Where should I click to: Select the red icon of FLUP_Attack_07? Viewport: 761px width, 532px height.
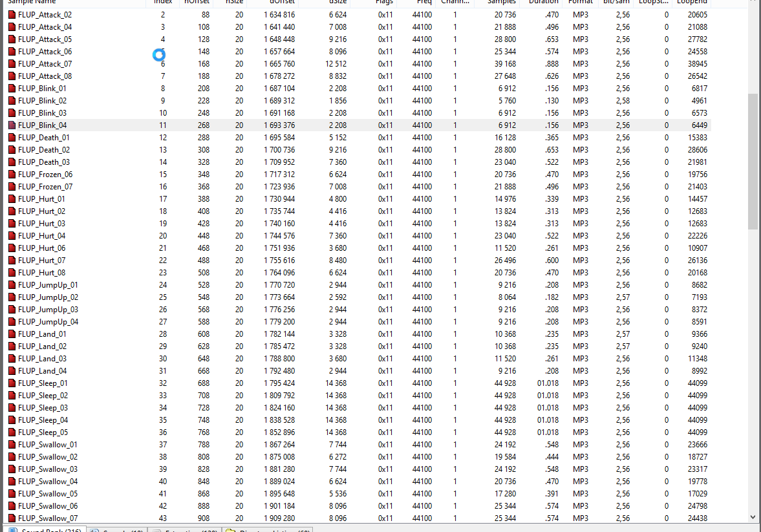click(x=12, y=63)
